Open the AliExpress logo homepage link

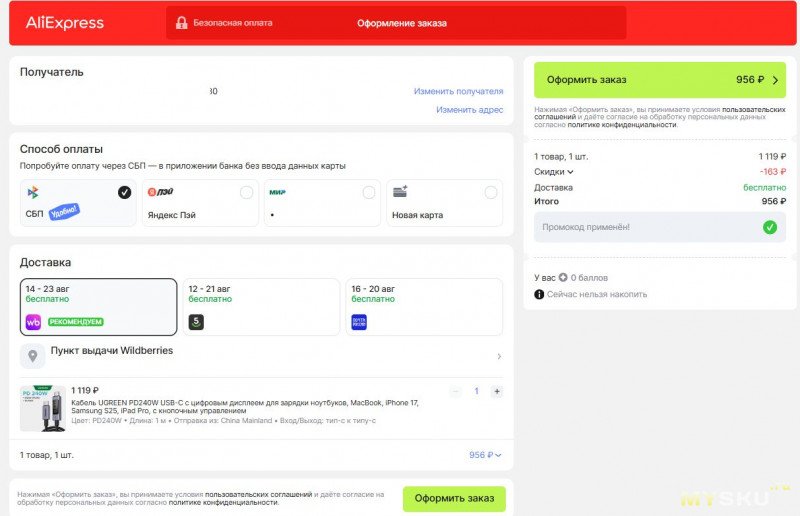tap(65, 23)
